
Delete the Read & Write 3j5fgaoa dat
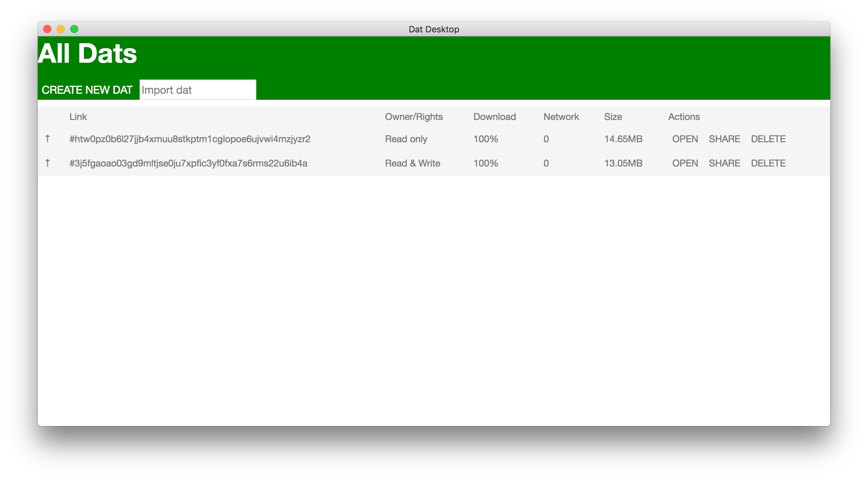[x=768, y=163]
